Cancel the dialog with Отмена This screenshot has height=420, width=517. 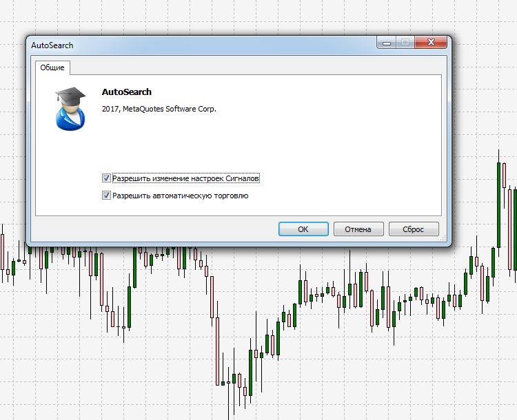pos(358,229)
